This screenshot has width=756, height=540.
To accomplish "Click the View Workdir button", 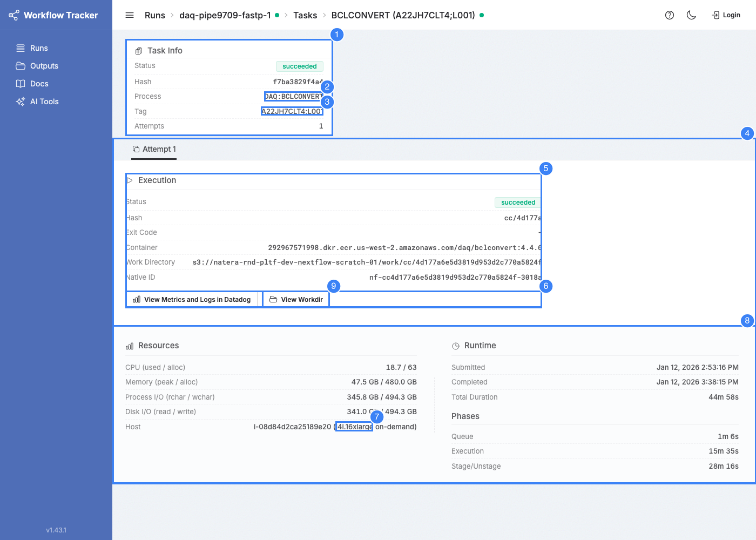I will click(x=296, y=299).
